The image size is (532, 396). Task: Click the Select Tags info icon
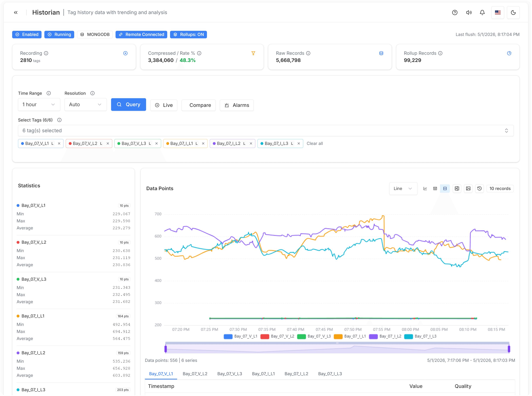tap(59, 120)
